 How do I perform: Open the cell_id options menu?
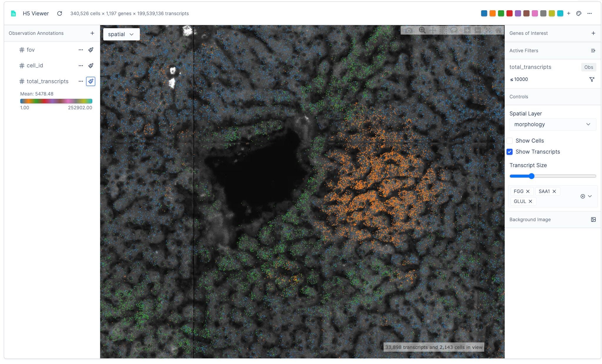81,66
